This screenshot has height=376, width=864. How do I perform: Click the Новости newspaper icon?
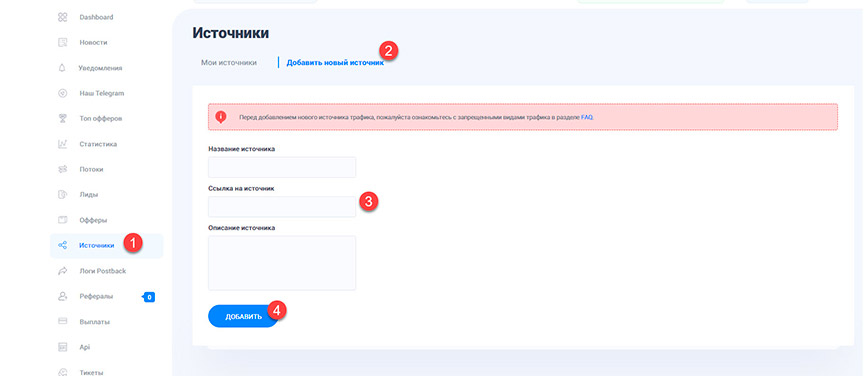62,42
